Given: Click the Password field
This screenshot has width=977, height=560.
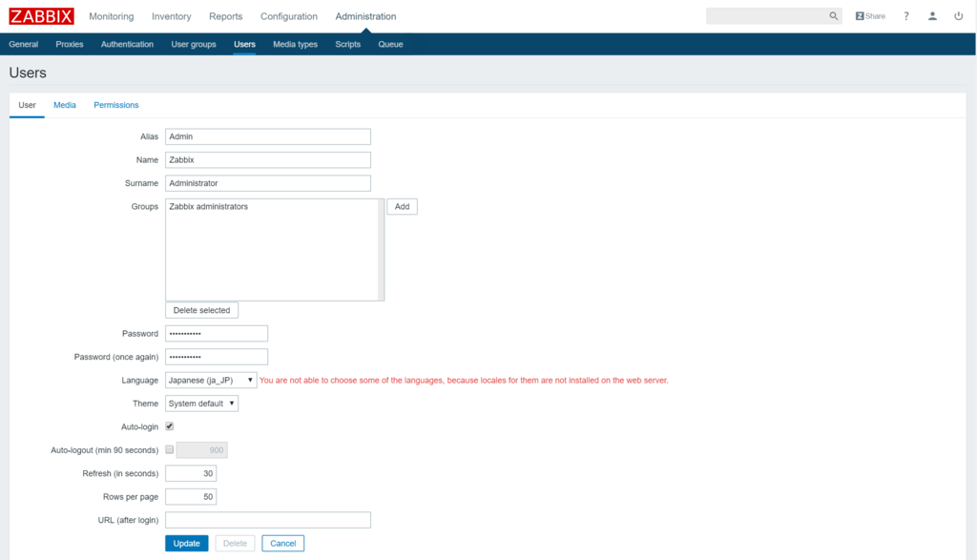Looking at the screenshot, I should coord(217,333).
